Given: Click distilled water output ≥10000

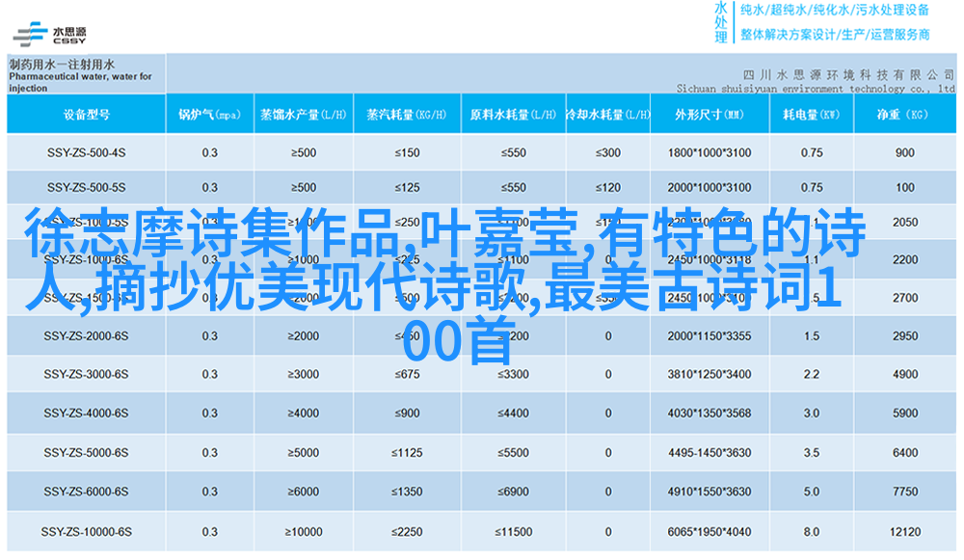Looking at the screenshot, I should 303,532.
